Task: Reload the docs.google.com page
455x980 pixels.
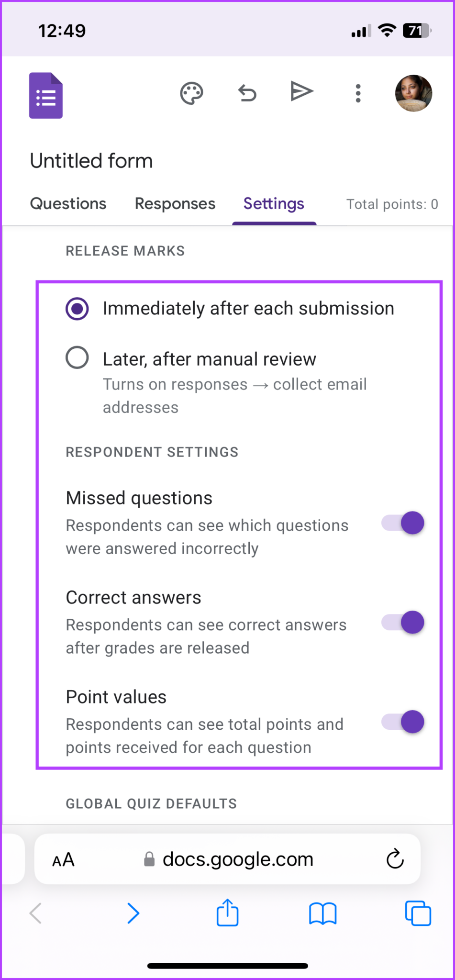Action: click(394, 858)
